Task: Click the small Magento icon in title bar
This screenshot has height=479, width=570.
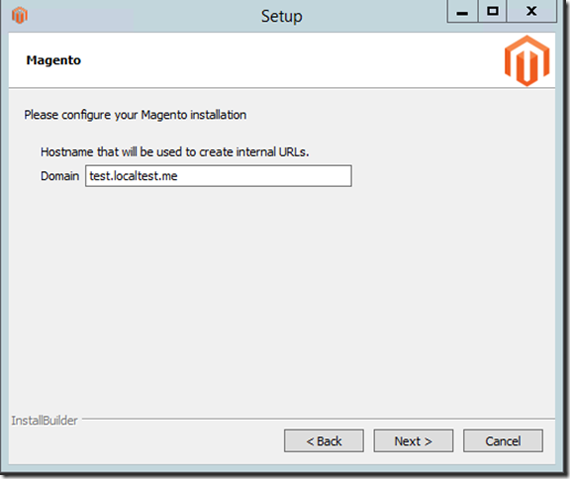Action: click(20, 15)
